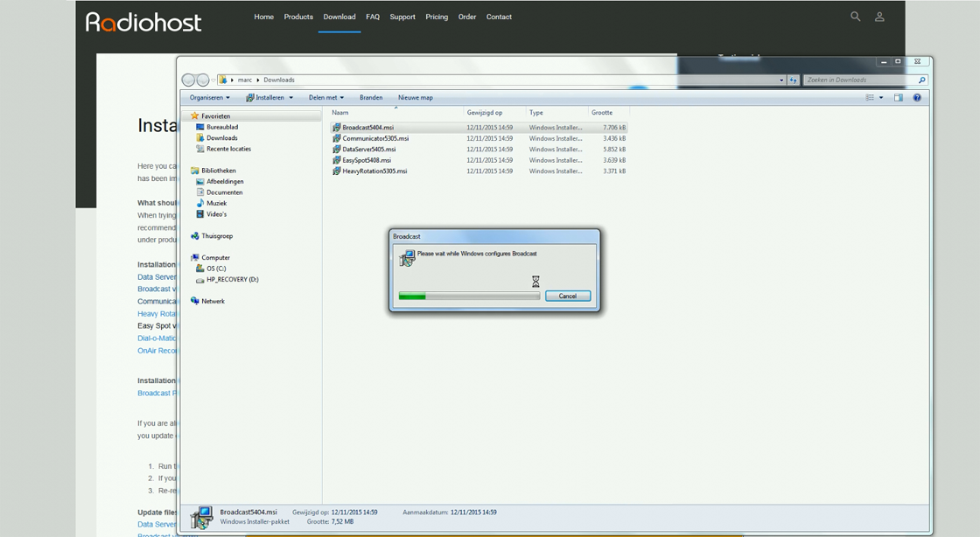This screenshot has height=537, width=980.
Task: Open the view options dropdown arrow
Action: [881, 97]
